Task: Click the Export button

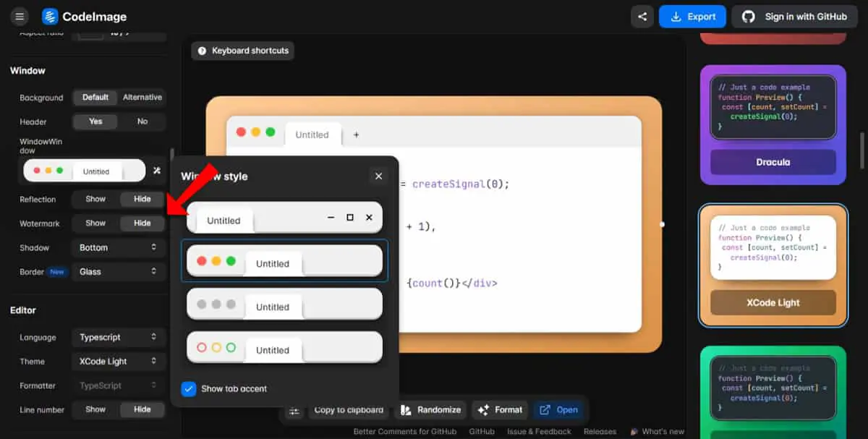Action: click(x=692, y=17)
